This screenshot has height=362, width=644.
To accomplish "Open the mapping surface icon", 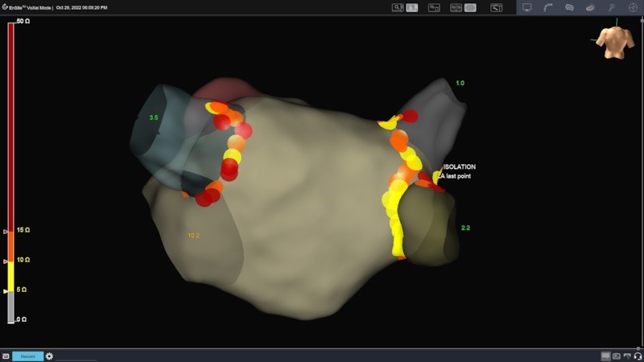I will (x=569, y=7).
